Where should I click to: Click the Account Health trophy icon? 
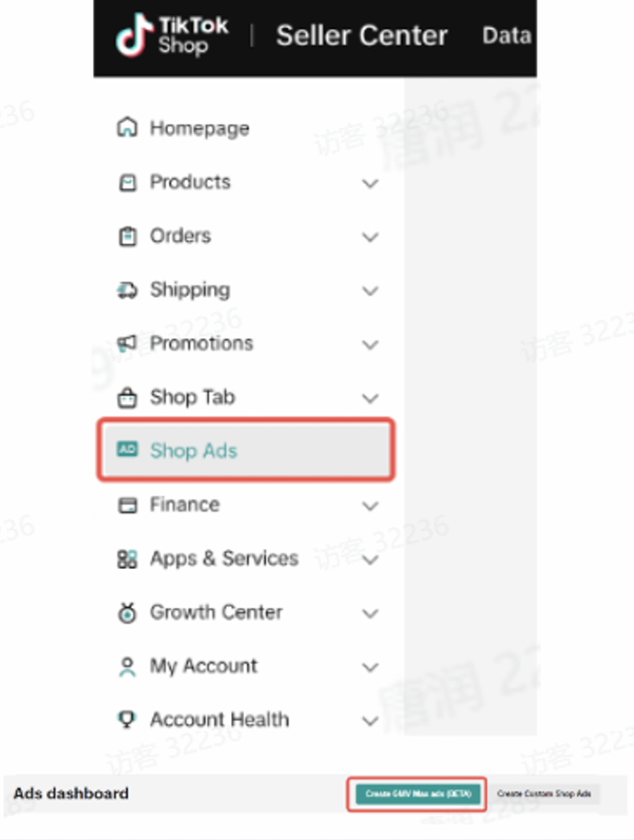(127, 719)
